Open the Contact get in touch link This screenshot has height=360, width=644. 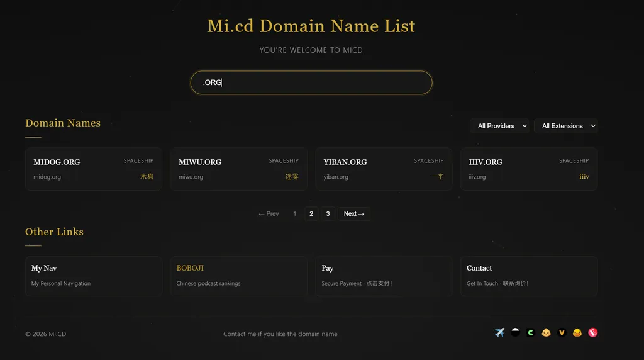pos(528,276)
